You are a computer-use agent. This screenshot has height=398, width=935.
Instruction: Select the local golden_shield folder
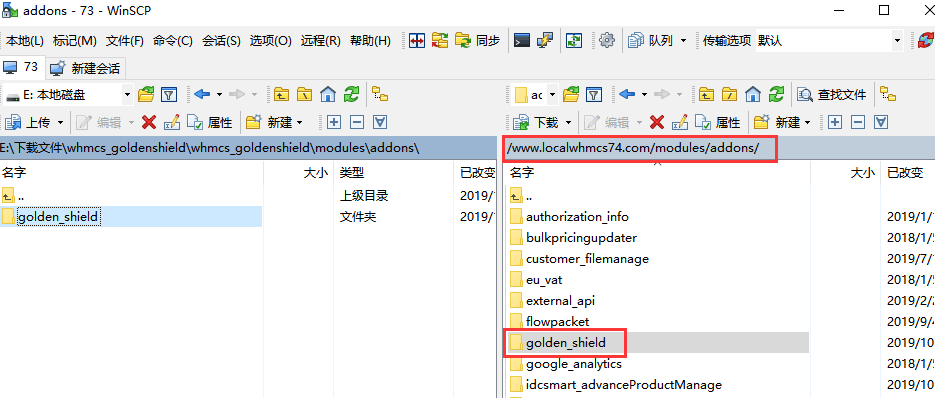click(x=58, y=217)
